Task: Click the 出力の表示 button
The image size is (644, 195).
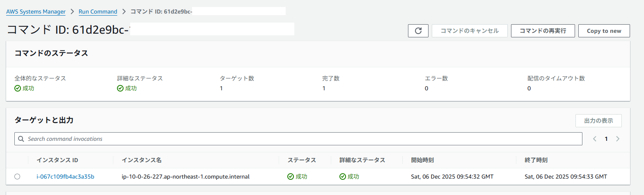Action: 598,121
